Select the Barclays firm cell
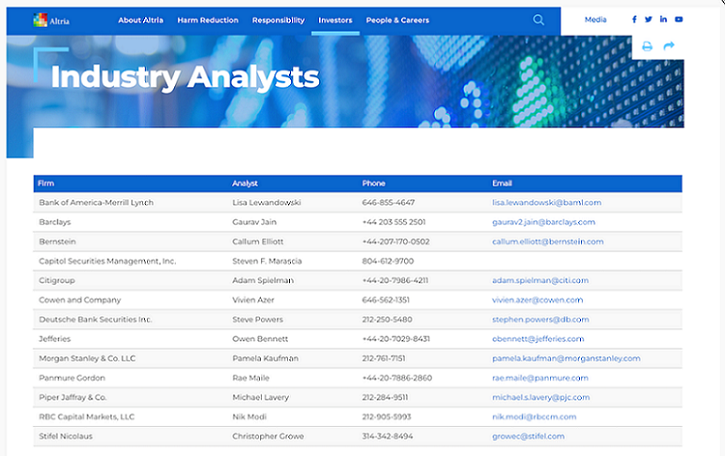 click(55, 222)
